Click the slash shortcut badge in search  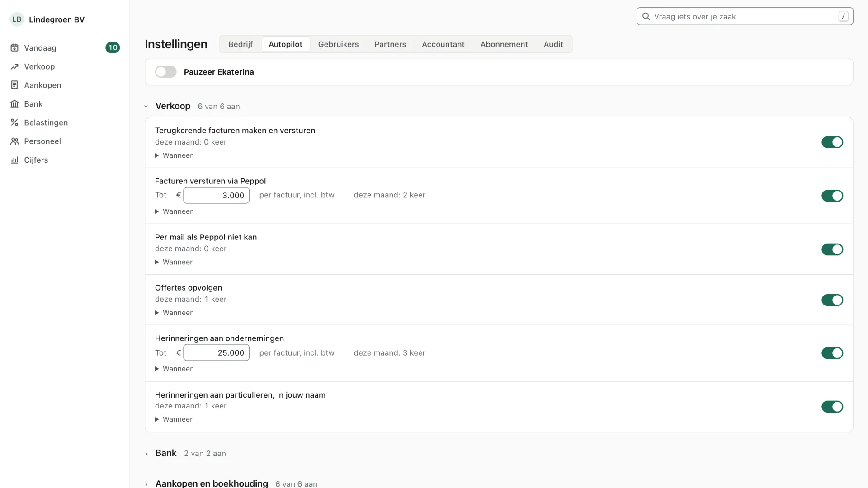843,16
